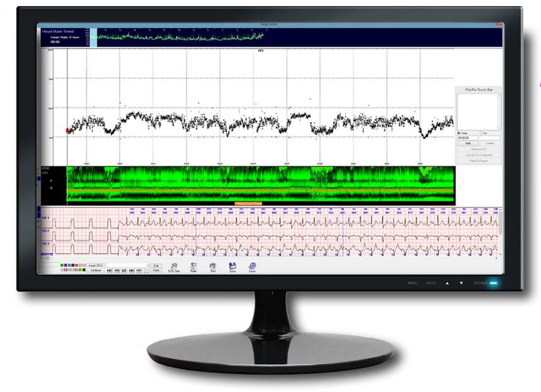Open the ECG Strip tool
The image size is (541, 392).
coord(174,268)
